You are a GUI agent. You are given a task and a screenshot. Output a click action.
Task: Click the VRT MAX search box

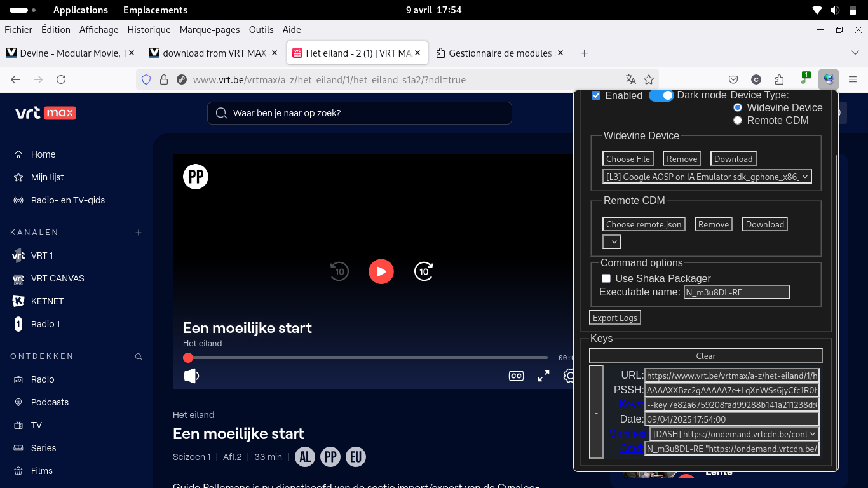pyautogui.click(x=360, y=113)
